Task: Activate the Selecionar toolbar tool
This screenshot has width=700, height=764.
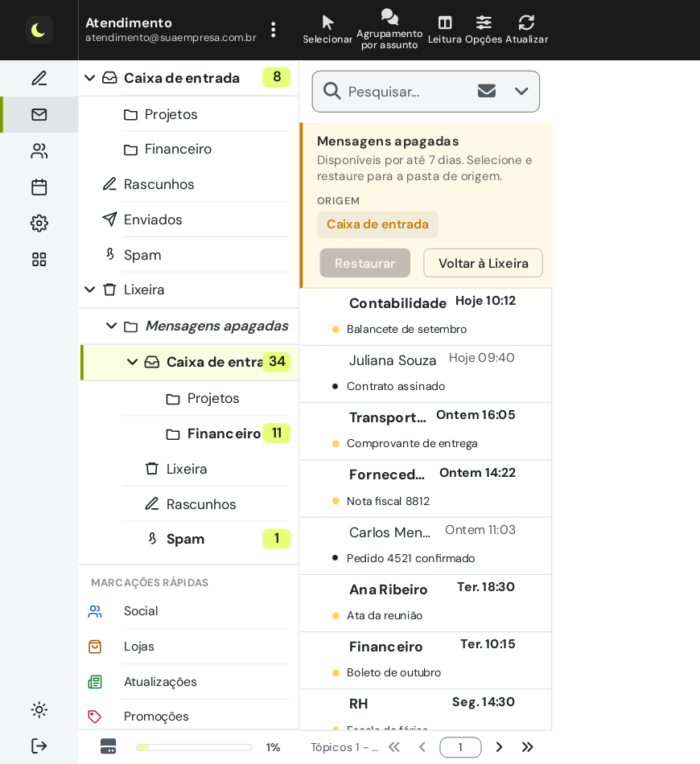Action: (x=327, y=30)
